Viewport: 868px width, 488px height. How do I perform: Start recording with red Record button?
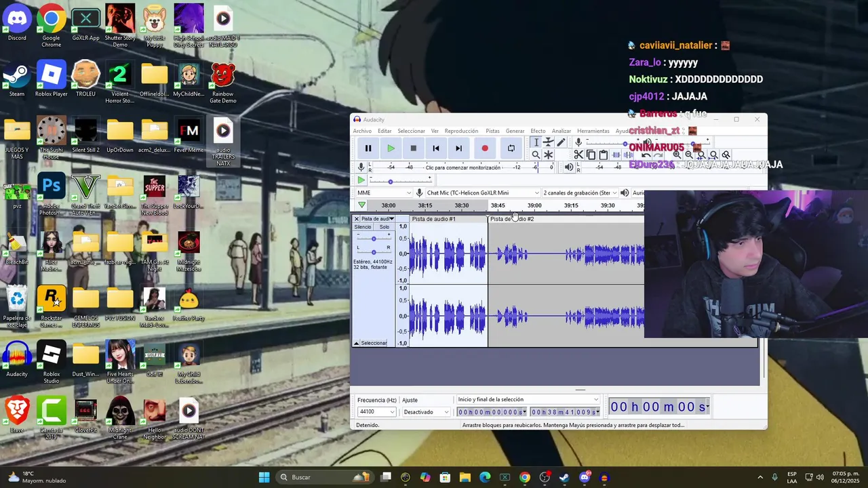(x=485, y=148)
